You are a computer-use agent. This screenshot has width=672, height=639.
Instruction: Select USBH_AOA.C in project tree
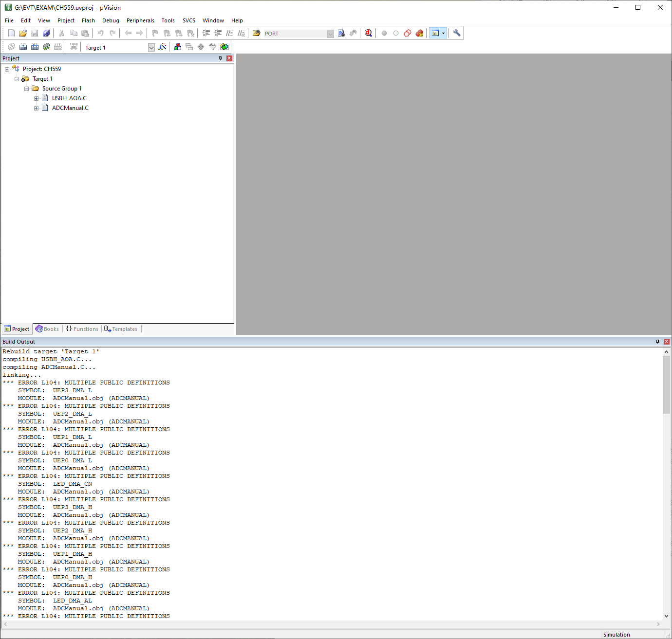point(69,98)
